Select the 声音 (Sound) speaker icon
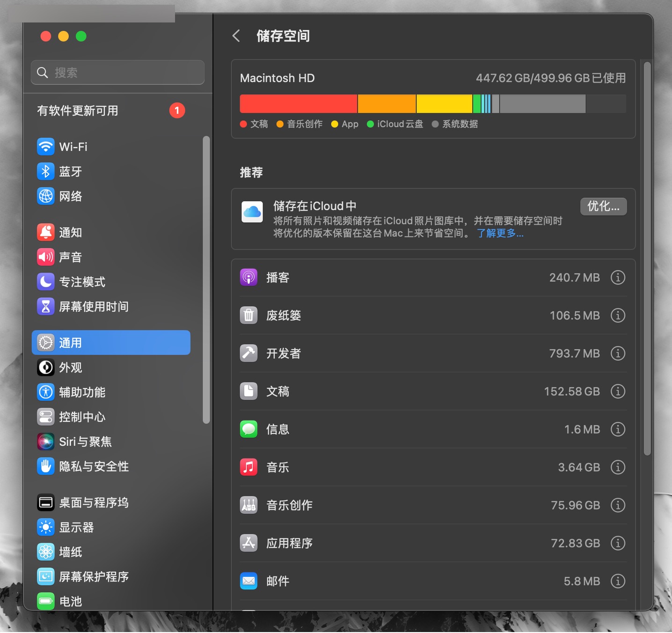The width and height of the screenshot is (672, 633). tap(45, 257)
